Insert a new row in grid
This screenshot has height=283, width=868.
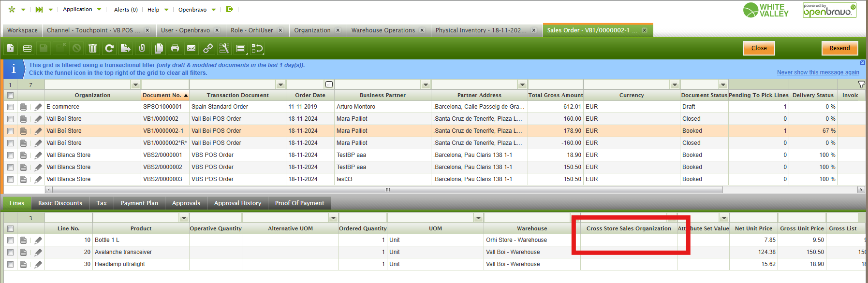(x=27, y=48)
